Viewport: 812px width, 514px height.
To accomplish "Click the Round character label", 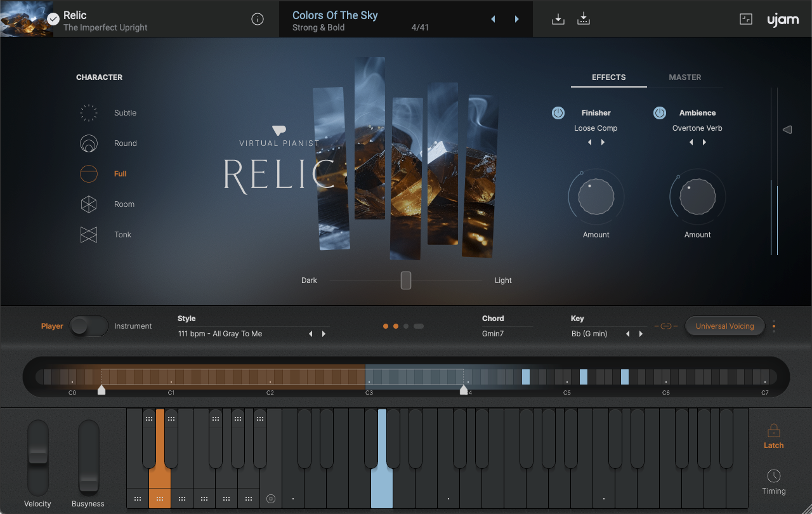I will pos(126,143).
